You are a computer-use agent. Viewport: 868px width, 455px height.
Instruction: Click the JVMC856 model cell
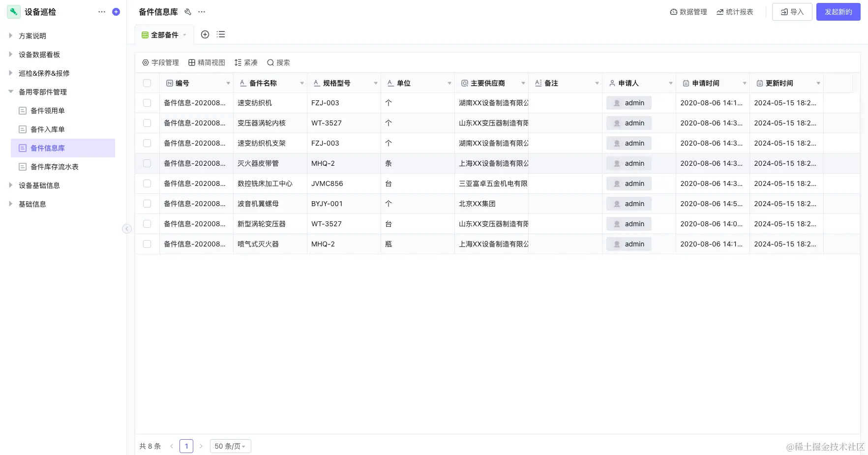pos(344,183)
